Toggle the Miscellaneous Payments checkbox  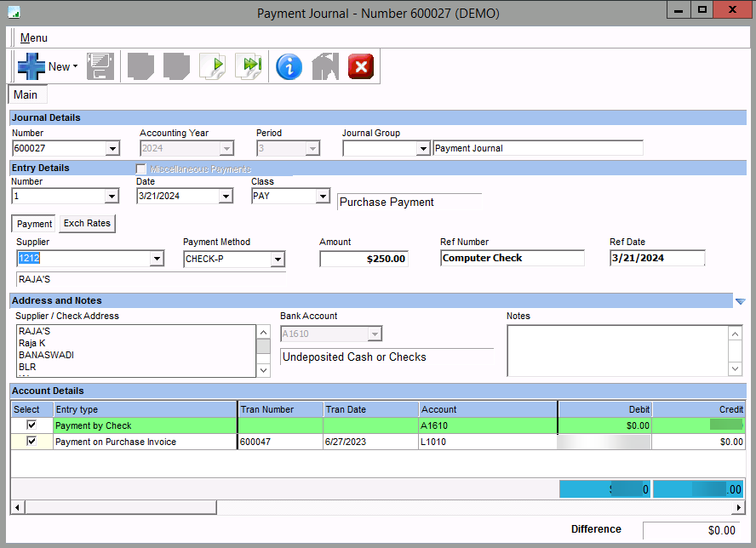click(141, 169)
